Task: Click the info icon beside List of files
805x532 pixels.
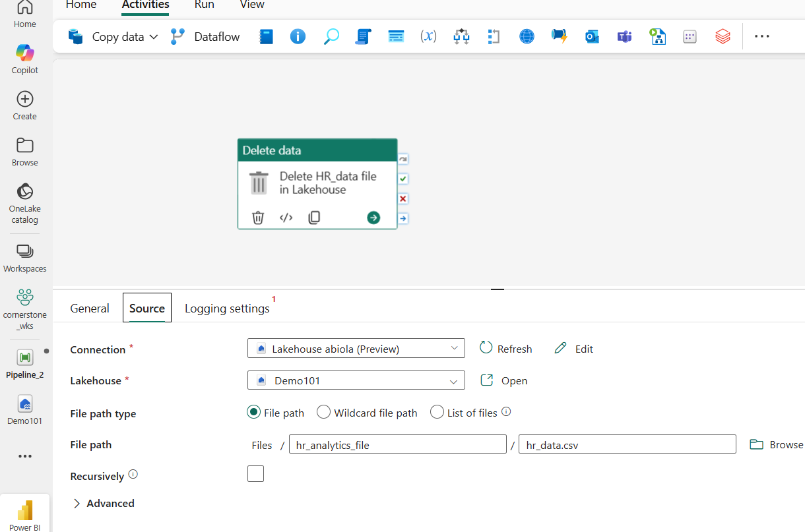Action: 506,412
